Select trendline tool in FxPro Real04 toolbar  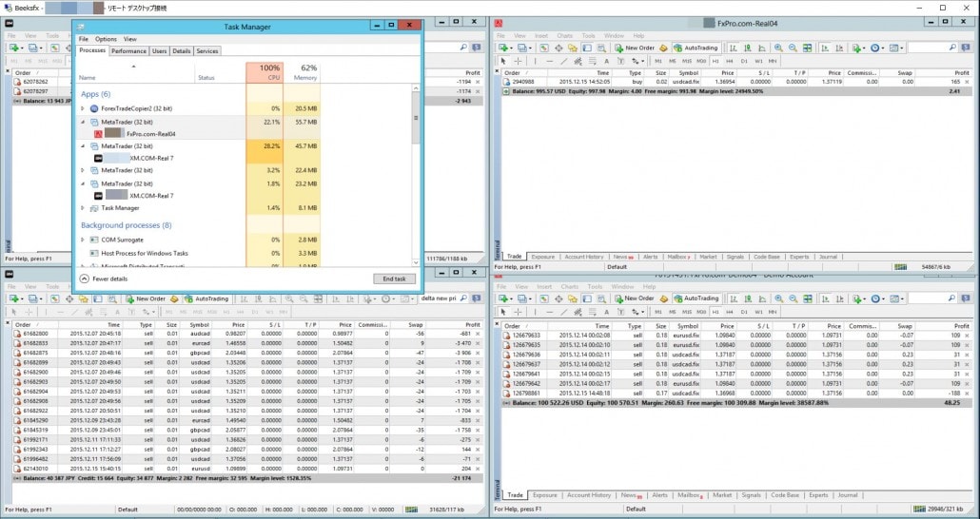tap(564, 61)
